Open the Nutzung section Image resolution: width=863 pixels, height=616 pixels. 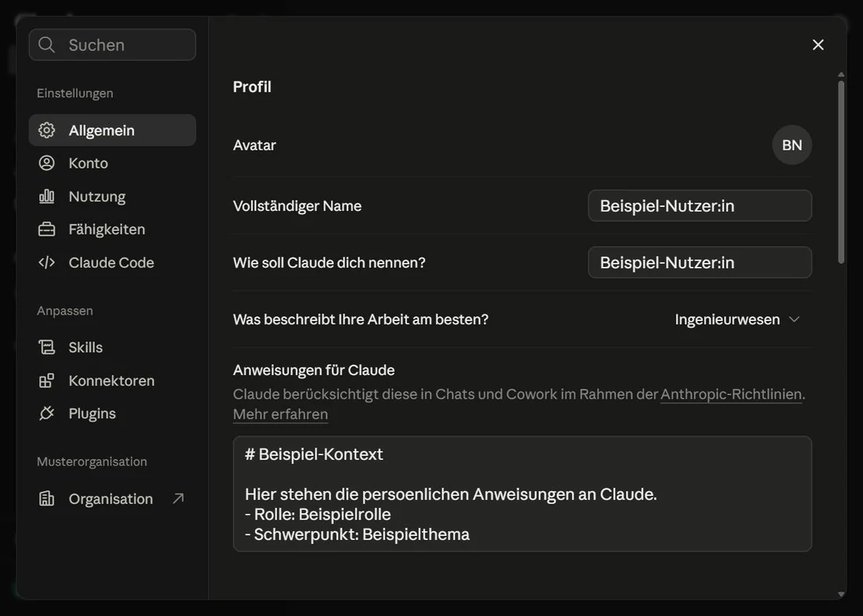[112, 196]
